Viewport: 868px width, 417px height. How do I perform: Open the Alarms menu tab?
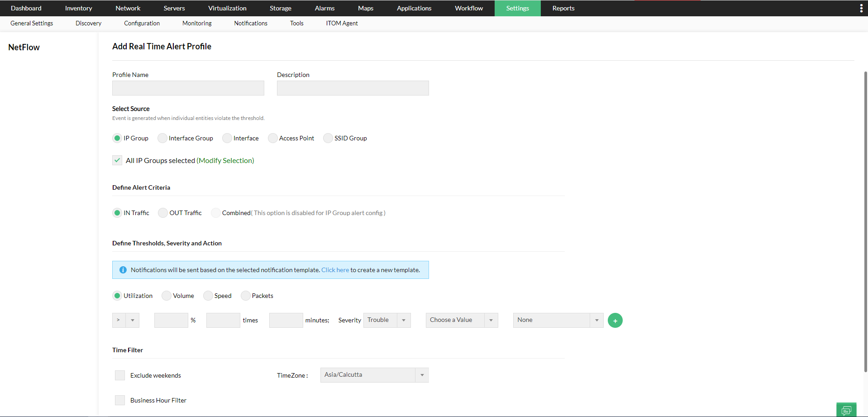tap(324, 8)
